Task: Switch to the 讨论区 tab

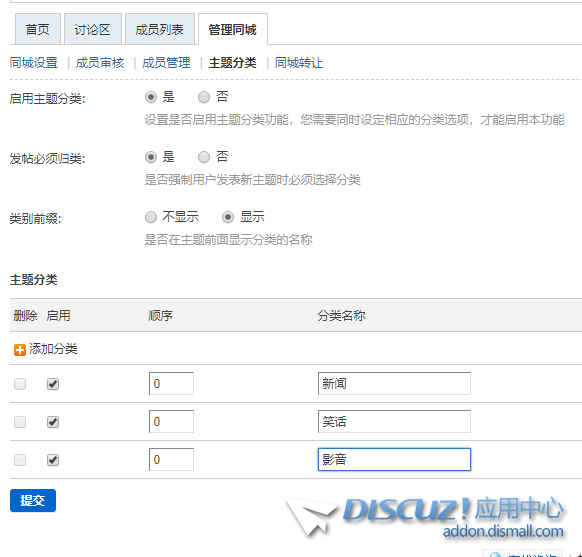Action: click(x=93, y=29)
